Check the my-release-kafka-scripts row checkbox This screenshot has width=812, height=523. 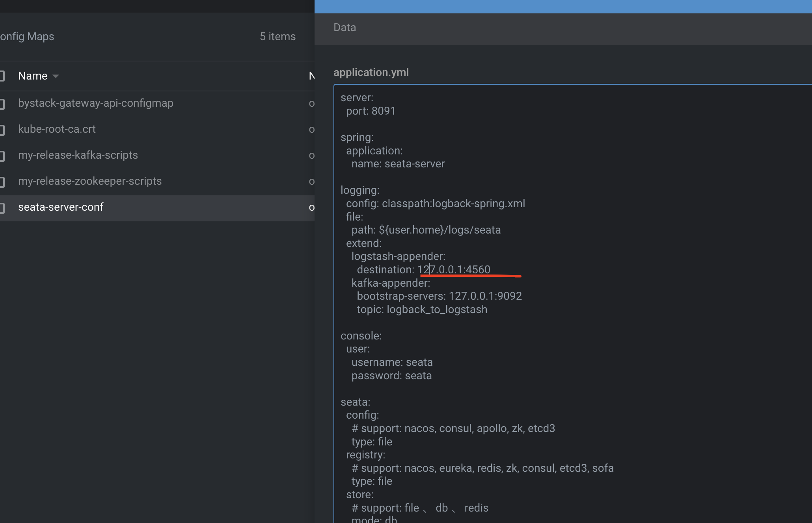point(2,156)
